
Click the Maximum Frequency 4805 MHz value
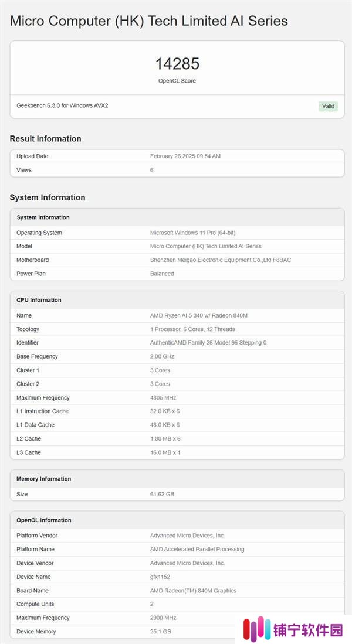pos(163,398)
